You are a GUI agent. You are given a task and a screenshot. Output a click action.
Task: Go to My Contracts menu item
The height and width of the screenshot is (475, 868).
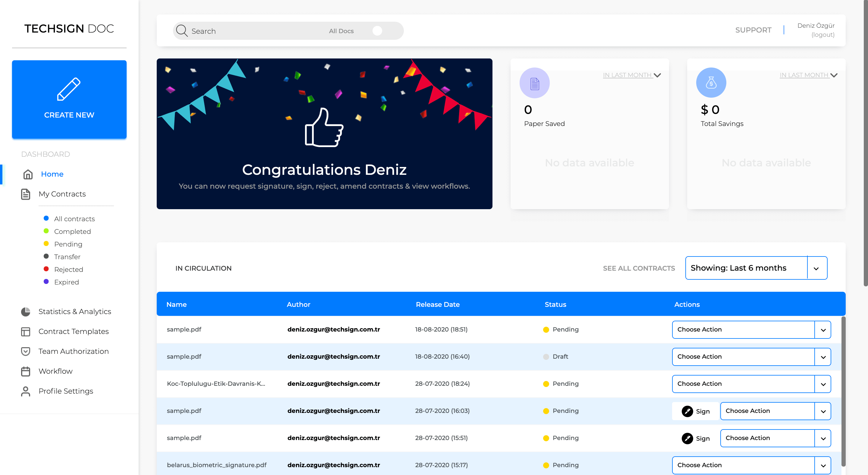[x=62, y=194]
